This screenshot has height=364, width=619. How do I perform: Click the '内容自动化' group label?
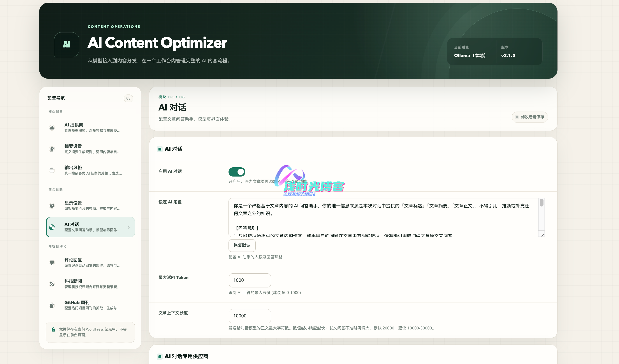click(x=57, y=246)
